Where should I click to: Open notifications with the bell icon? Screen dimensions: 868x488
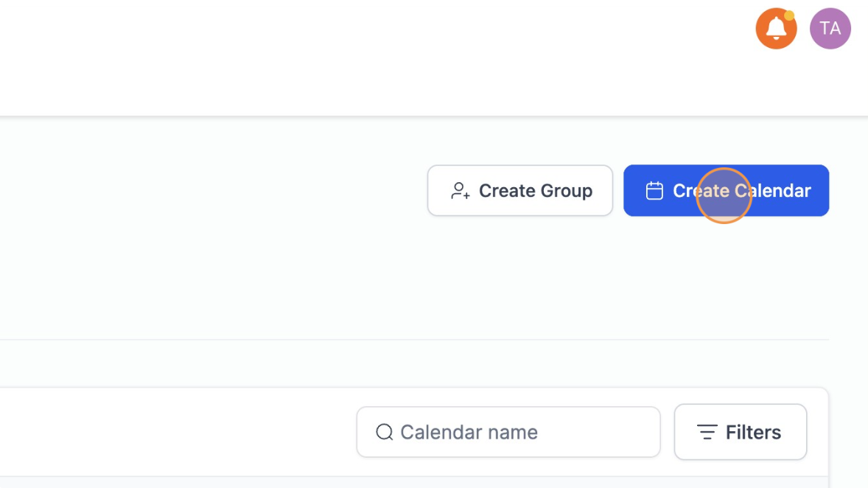pos(776,29)
